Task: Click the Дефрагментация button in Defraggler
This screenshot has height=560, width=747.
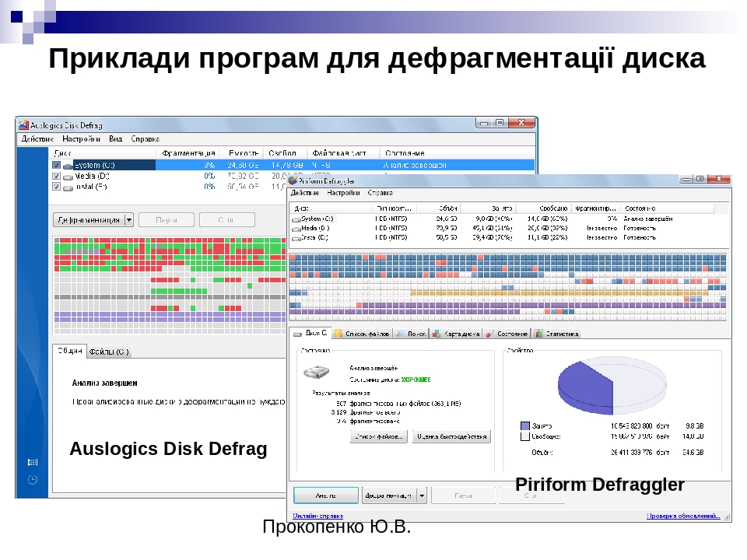Action: click(389, 495)
